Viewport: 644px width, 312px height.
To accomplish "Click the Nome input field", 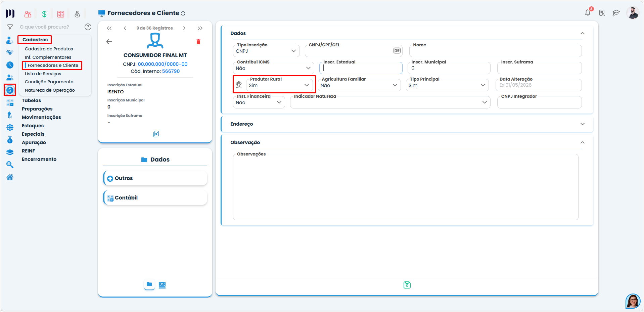I will tap(496, 51).
